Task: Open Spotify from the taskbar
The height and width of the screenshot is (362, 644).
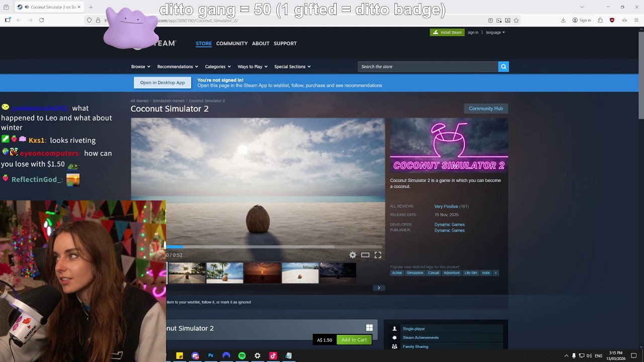Action: [242, 355]
